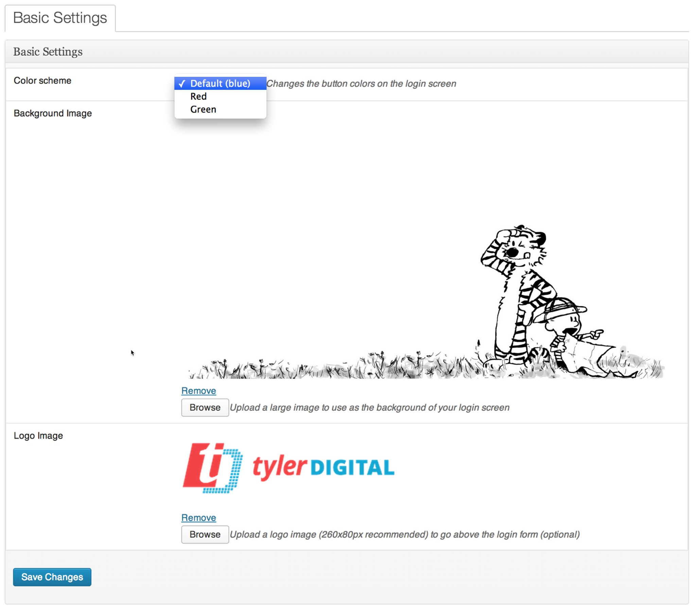696x616 pixels.
Task: Switch to the Basic Settings tab
Action: tap(60, 18)
